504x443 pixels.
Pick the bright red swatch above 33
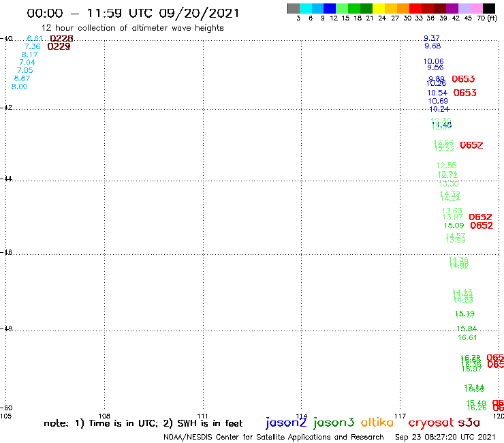click(415, 8)
